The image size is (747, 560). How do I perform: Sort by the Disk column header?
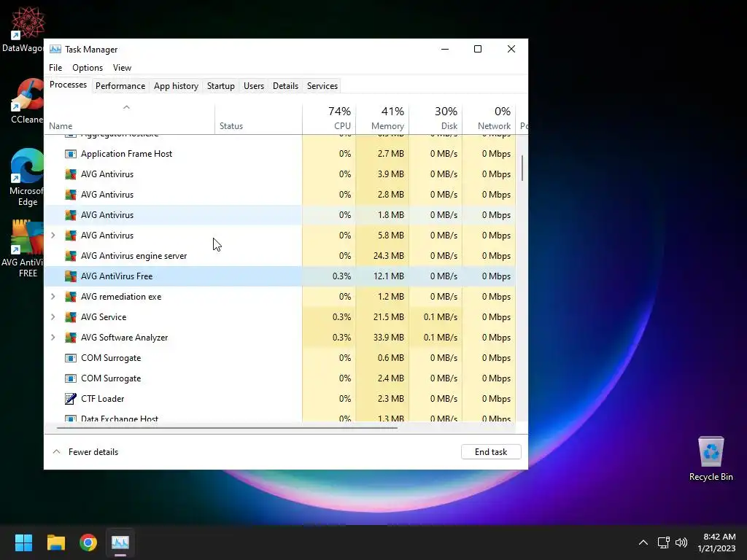[436, 118]
